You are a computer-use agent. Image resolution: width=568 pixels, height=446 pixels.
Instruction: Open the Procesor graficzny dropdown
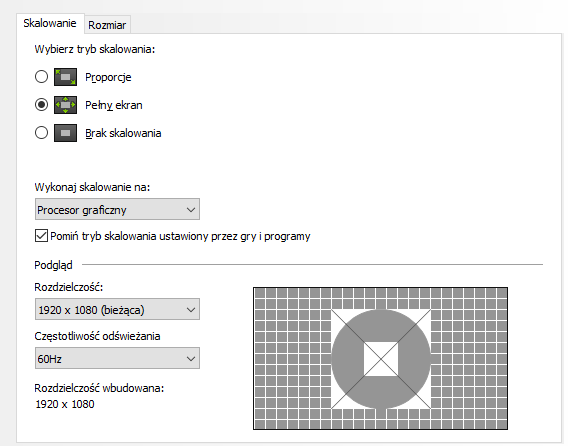coord(117,209)
